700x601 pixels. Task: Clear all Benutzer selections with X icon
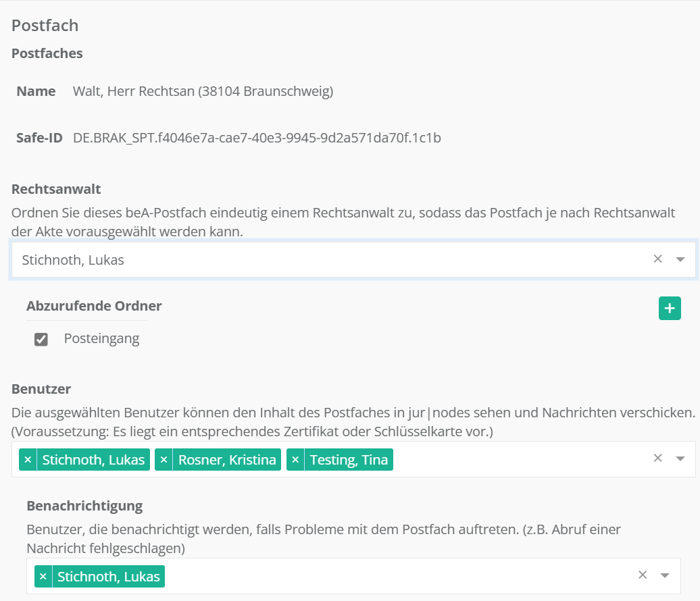coord(657,459)
